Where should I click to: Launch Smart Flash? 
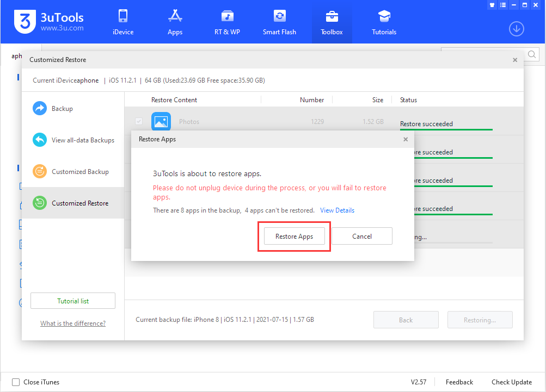(x=279, y=22)
